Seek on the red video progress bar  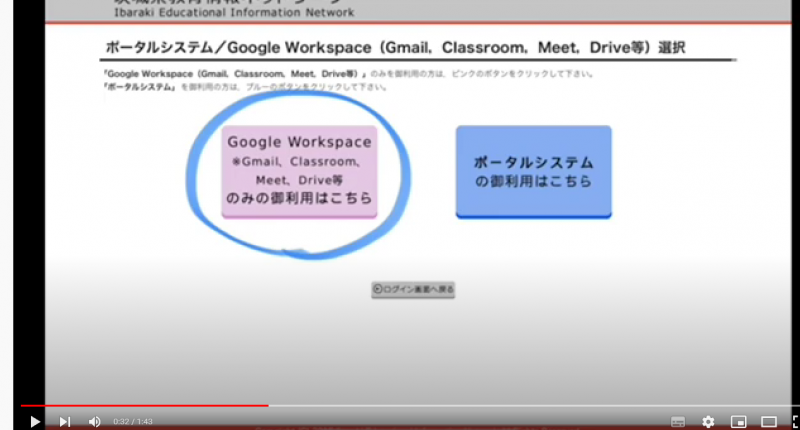[144, 406]
